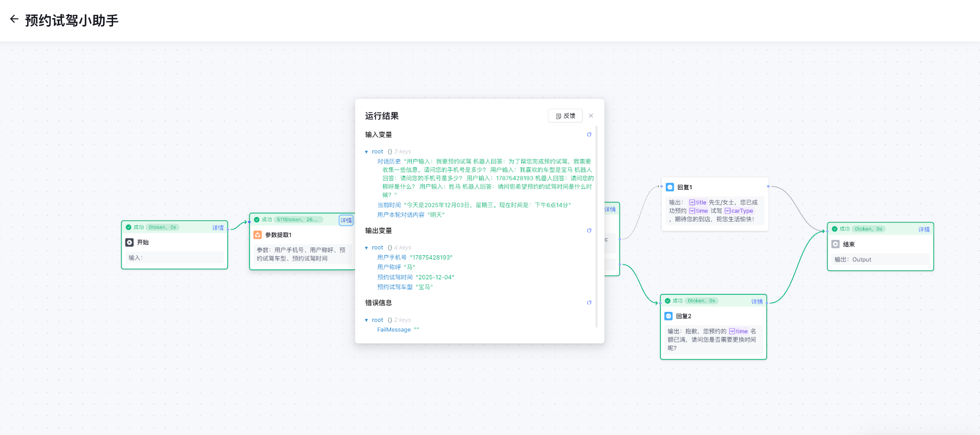Image resolution: width=980 pixels, height=435 pixels.
Task: Click the 0token, 0s badge on 回复2 node
Action: click(x=702, y=301)
